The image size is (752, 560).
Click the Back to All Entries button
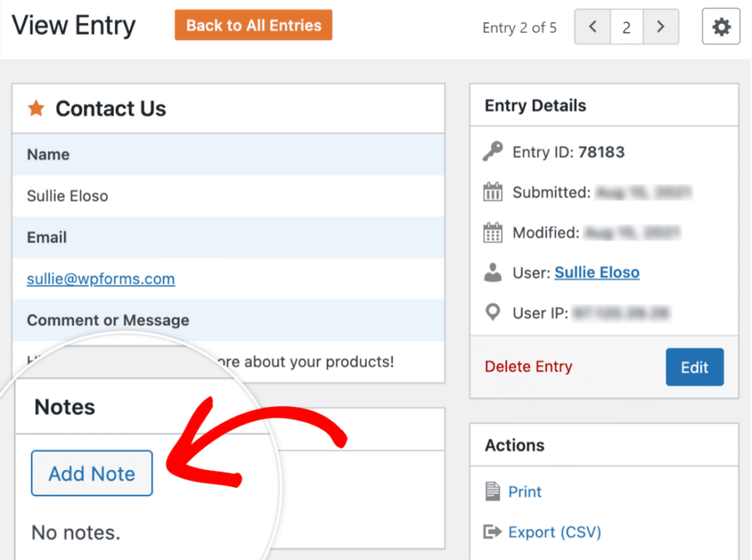click(x=253, y=25)
